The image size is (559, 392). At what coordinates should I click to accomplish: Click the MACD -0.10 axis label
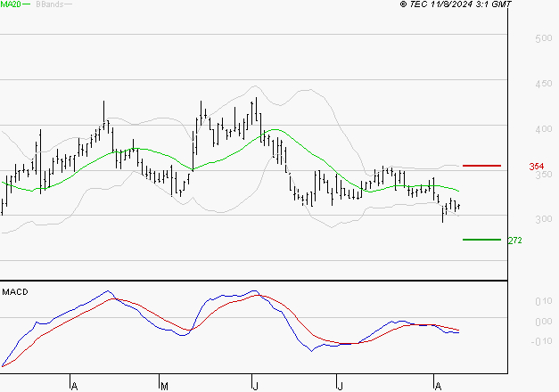[542, 341]
